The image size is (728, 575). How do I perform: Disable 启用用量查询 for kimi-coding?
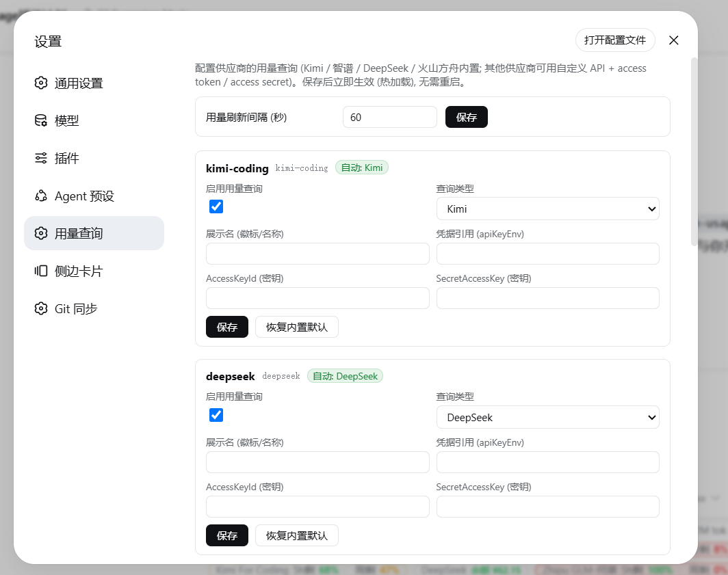click(x=216, y=206)
